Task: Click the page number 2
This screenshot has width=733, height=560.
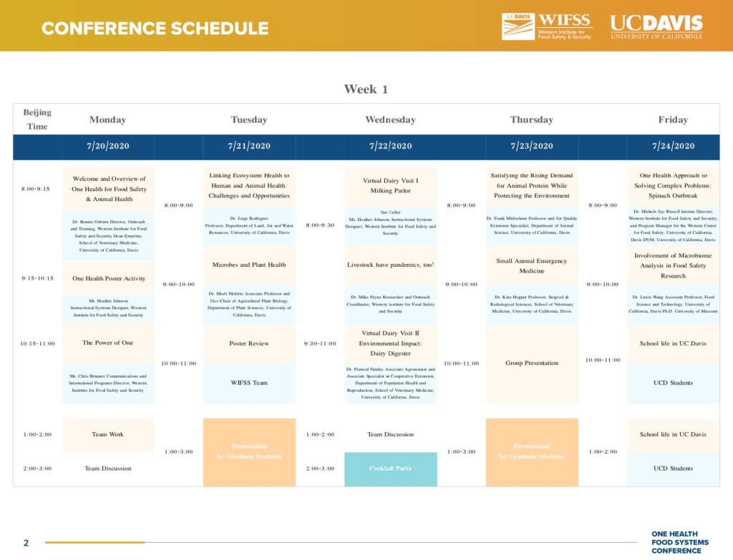Action: pyautogui.click(x=26, y=543)
